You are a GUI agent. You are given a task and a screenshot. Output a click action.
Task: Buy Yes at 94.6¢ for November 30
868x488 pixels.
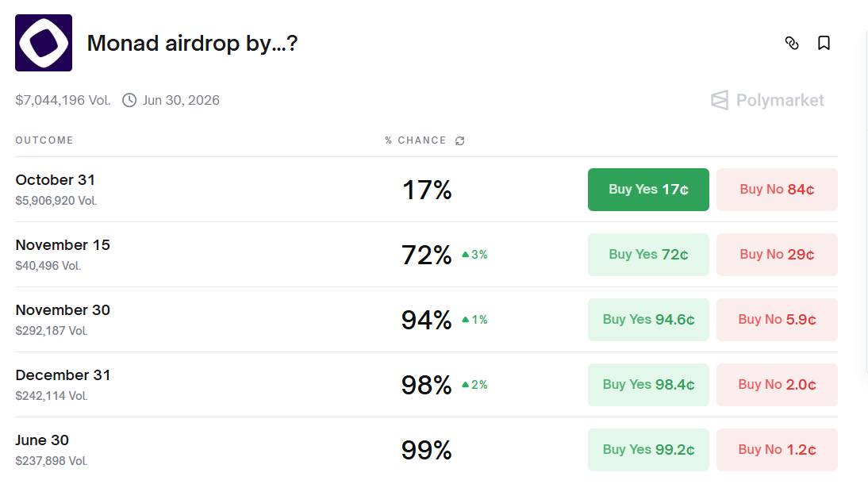click(648, 320)
